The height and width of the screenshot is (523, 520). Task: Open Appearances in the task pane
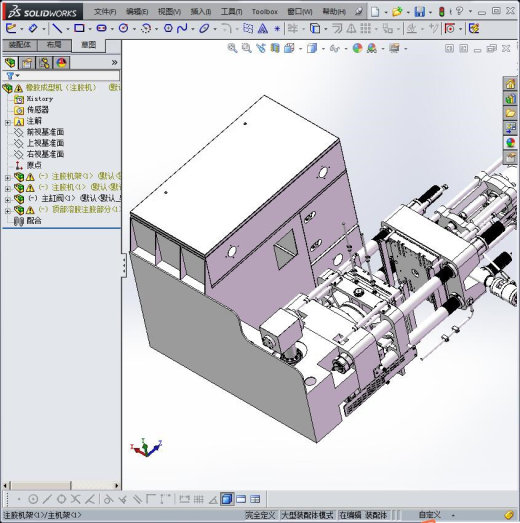click(x=510, y=143)
